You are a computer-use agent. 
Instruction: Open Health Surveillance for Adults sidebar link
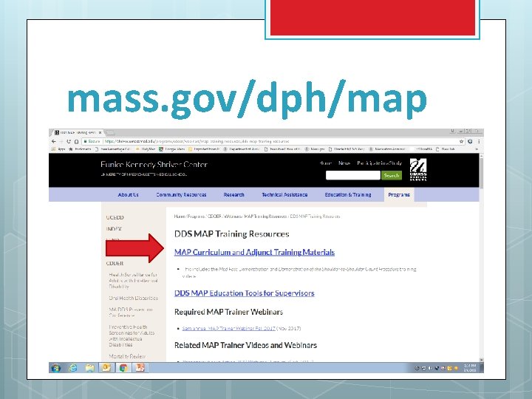(133, 281)
